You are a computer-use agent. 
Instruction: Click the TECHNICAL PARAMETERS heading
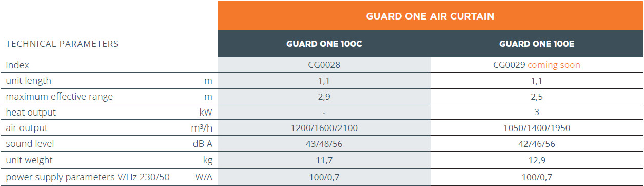[x=62, y=44]
